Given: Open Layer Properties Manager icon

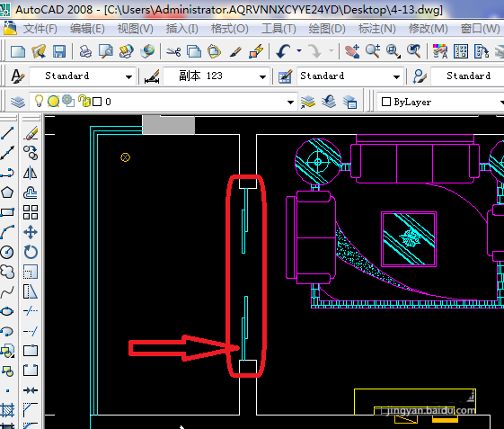Looking at the screenshot, I should pyautogui.click(x=18, y=102).
